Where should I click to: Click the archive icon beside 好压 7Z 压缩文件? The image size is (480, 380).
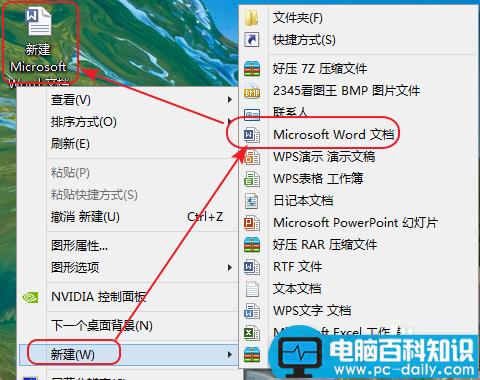[252, 69]
